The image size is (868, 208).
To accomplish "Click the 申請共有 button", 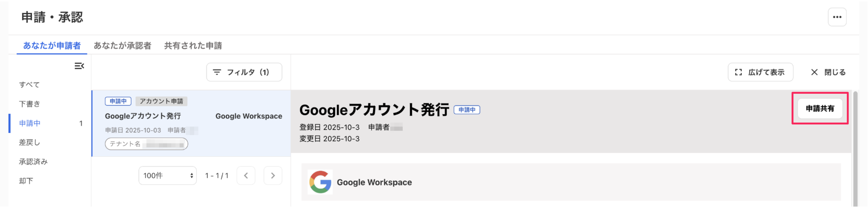I will point(820,108).
